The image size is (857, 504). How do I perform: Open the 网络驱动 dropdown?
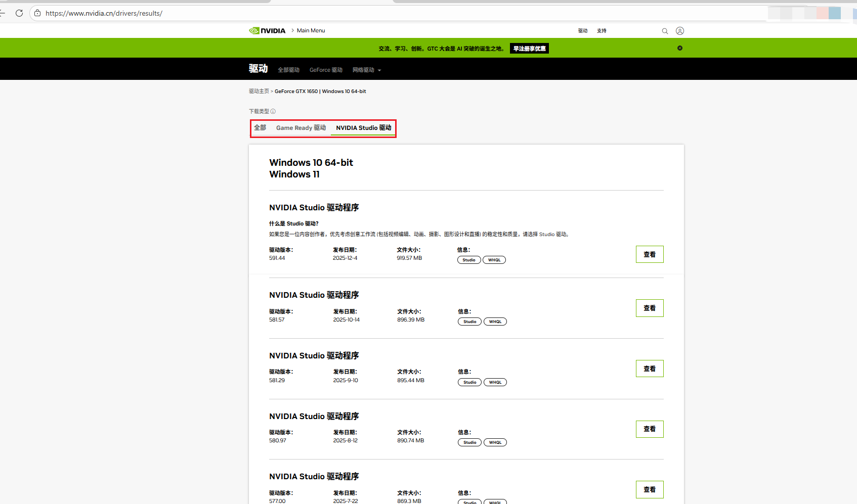point(367,70)
